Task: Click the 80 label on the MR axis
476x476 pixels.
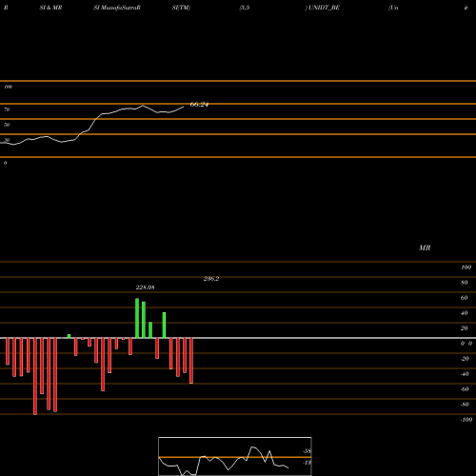Action: tap(465, 283)
